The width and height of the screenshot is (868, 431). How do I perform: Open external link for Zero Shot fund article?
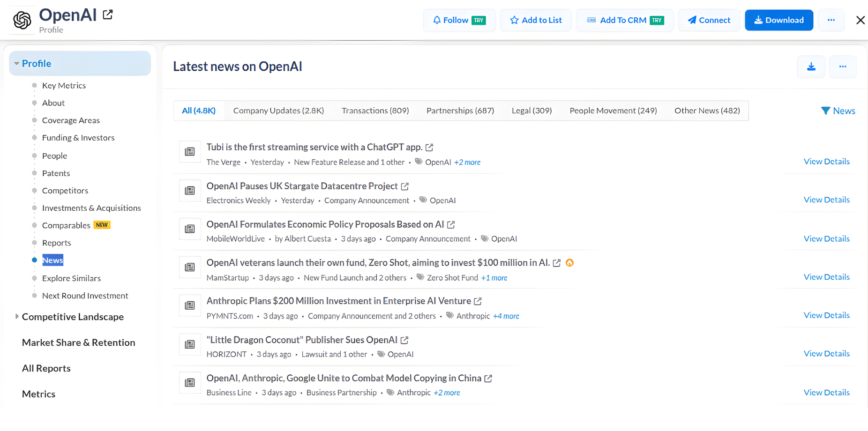pos(557,263)
